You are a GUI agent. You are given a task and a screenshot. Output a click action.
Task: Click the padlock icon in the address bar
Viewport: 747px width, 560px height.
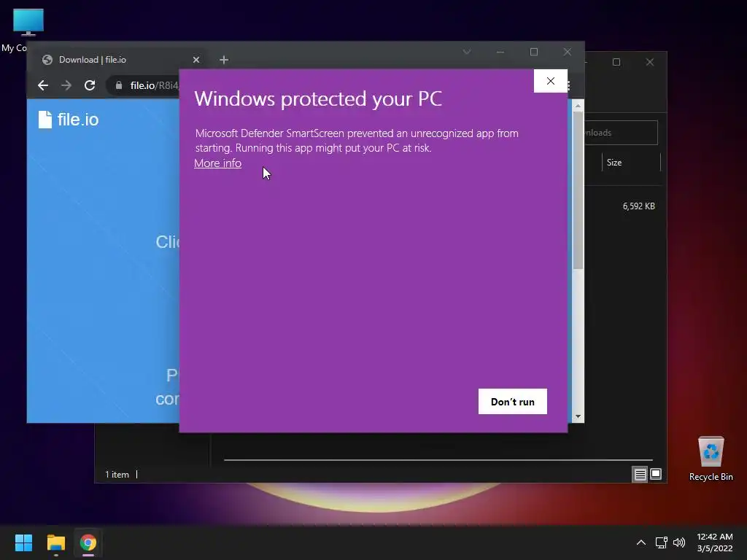119,85
